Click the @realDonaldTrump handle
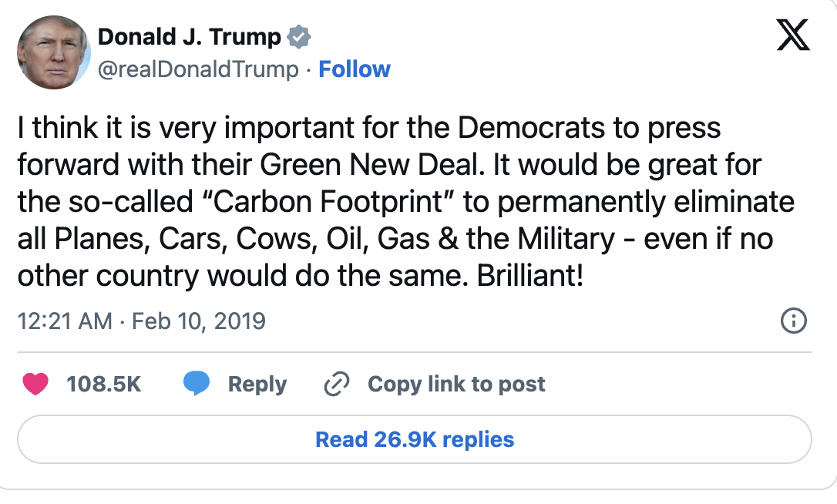837x504 pixels. coord(198,69)
